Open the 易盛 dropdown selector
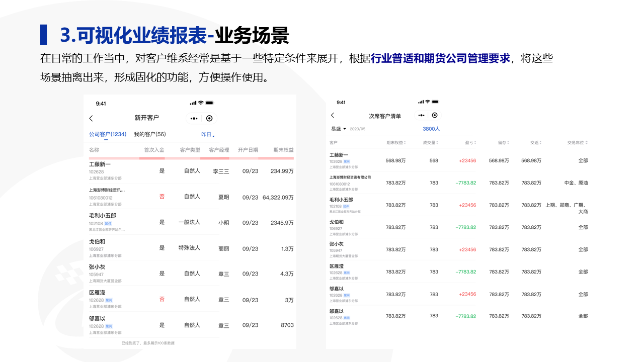Screen dimensions: 644x362 point(339,129)
